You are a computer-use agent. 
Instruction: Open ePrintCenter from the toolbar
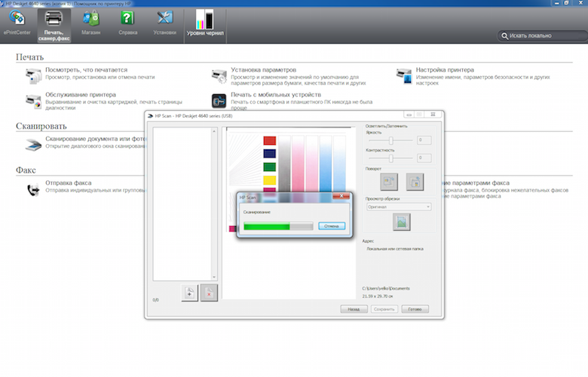17,23
